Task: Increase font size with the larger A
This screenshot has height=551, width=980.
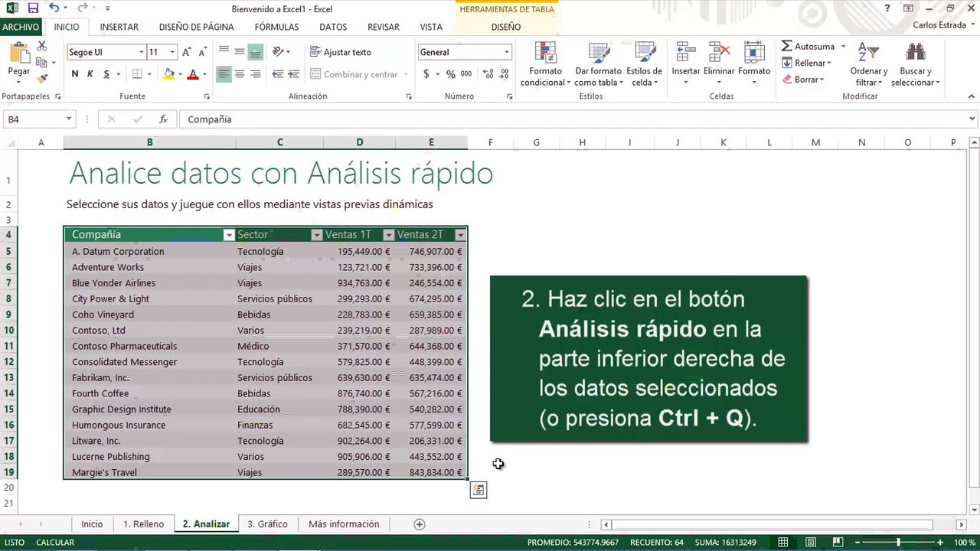Action: coord(188,52)
